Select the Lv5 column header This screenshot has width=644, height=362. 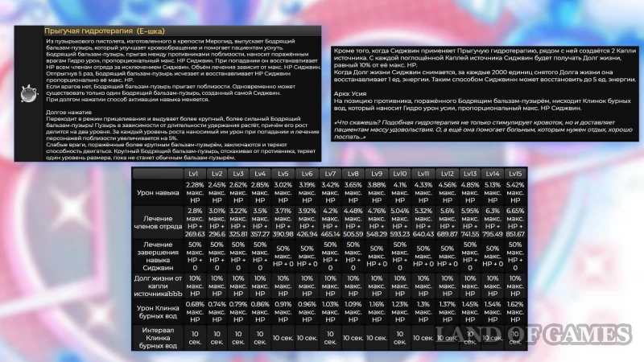[283, 174]
